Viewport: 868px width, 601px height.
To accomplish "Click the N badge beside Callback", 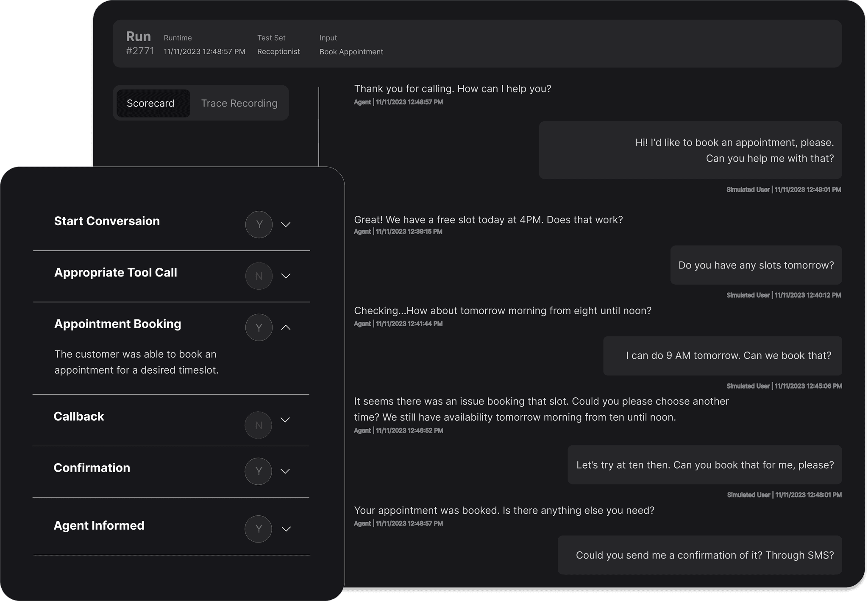I will 258,425.
